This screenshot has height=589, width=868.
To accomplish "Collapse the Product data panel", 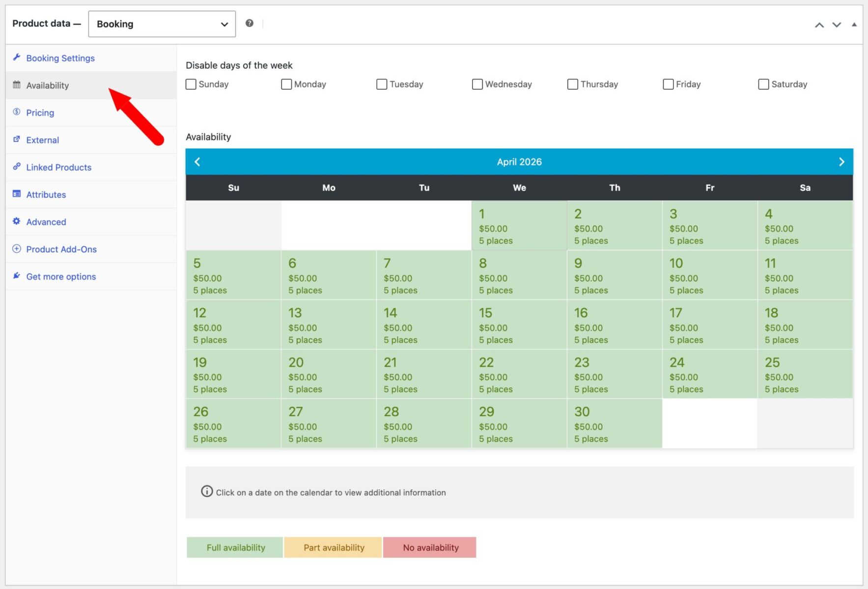I will 855,24.
